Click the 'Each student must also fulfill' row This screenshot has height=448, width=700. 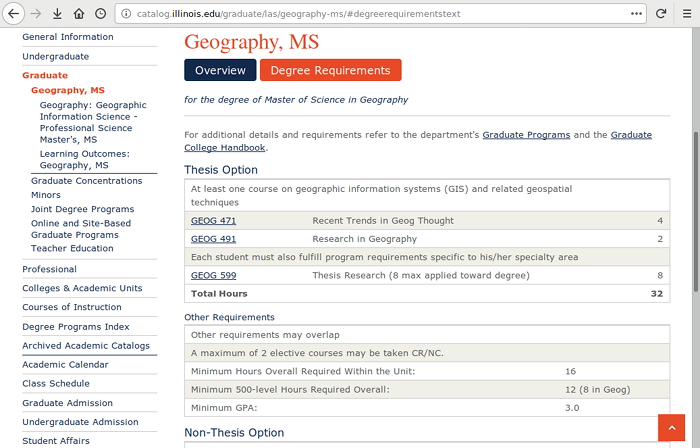point(427,257)
